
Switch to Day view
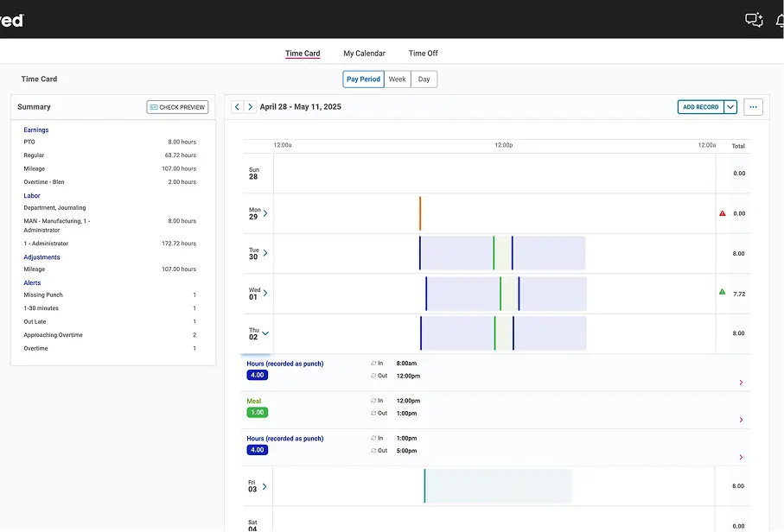pyautogui.click(x=423, y=79)
